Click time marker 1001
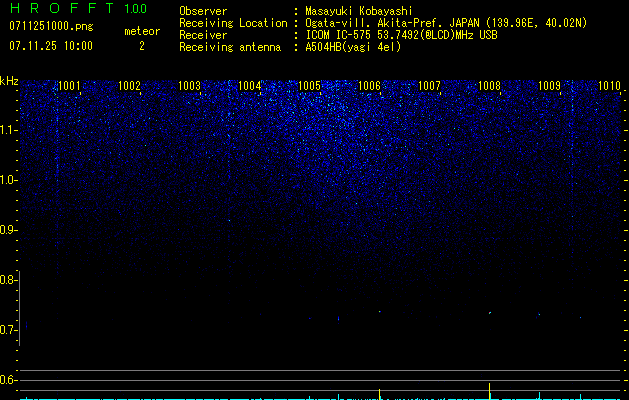Image resolution: width=629 pixels, height=400 pixels. pyautogui.click(x=69, y=86)
